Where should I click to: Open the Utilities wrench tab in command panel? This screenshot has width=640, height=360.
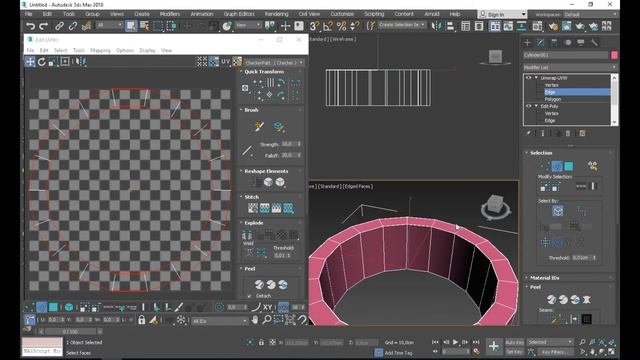click(594, 42)
